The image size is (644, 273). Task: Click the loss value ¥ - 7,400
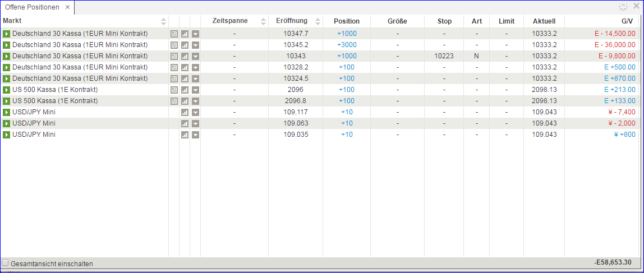621,112
